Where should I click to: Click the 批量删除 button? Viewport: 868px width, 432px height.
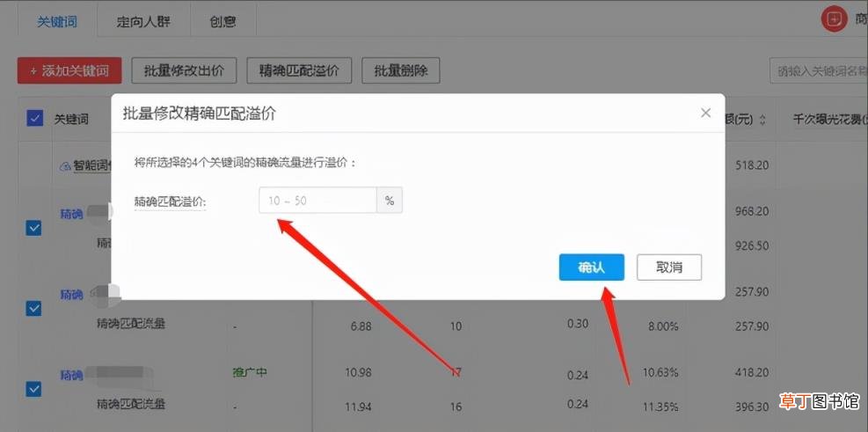[x=401, y=71]
